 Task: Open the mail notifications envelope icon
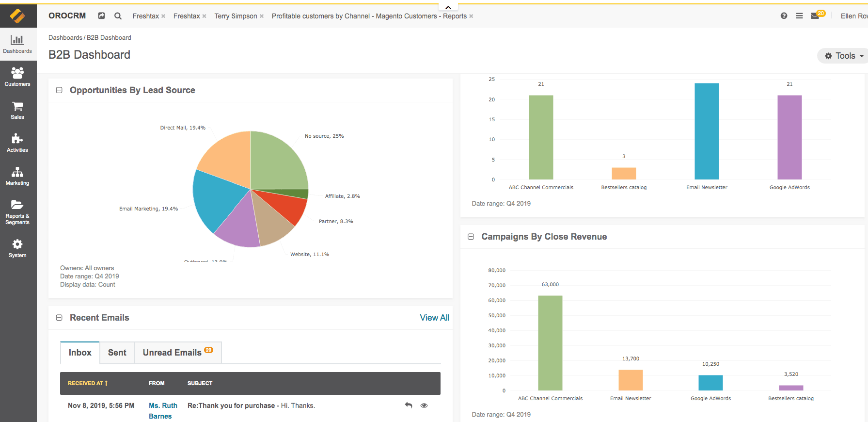pyautogui.click(x=815, y=16)
